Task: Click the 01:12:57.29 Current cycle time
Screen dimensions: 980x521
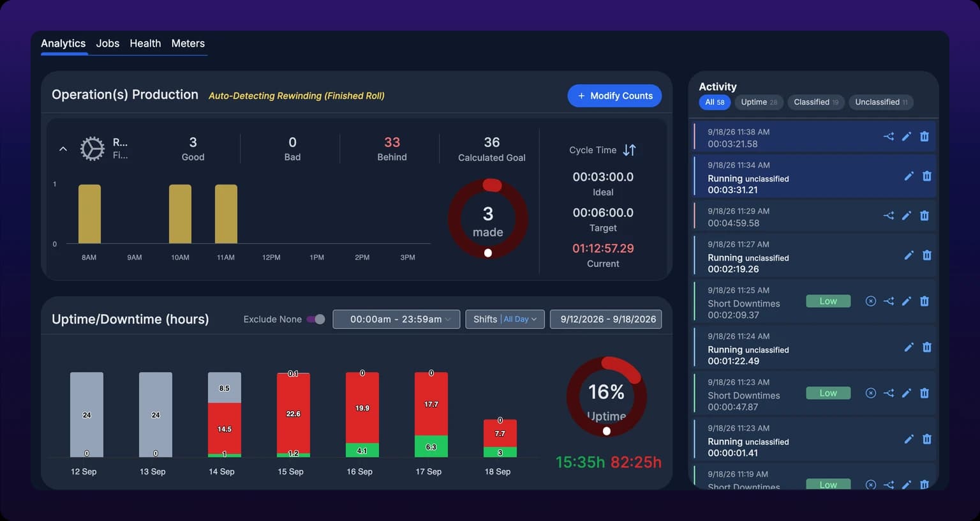Action: point(603,248)
